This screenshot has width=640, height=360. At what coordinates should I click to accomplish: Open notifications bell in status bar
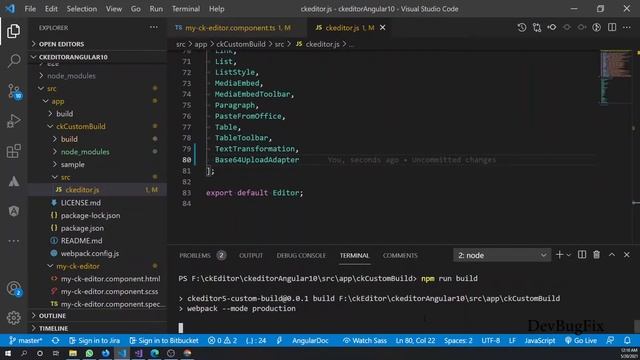pos(627,340)
